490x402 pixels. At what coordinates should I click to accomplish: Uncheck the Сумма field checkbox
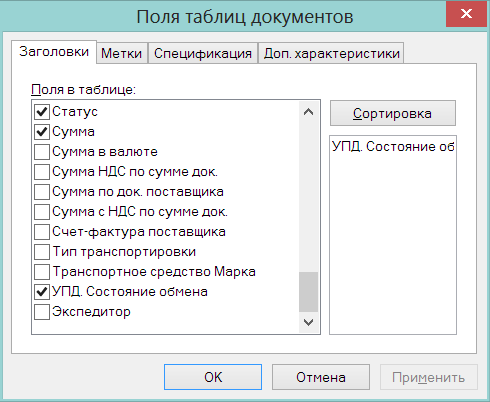pos(42,132)
